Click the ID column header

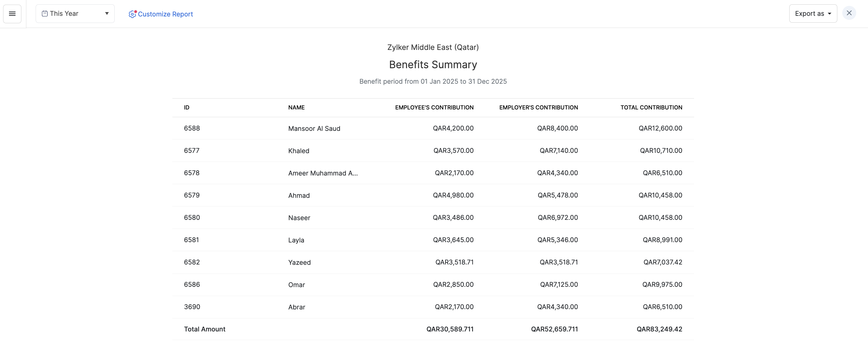click(x=186, y=108)
